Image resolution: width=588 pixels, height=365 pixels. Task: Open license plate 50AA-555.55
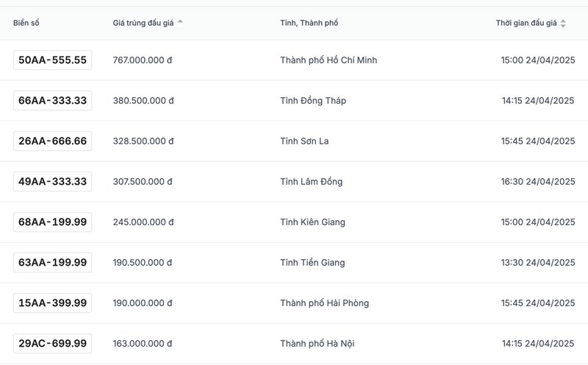click(52, 60)
